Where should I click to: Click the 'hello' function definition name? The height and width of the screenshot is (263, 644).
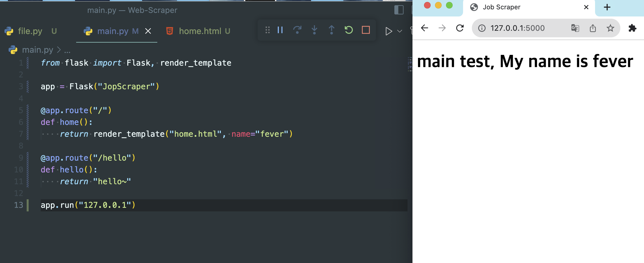[x=72, y=170]
